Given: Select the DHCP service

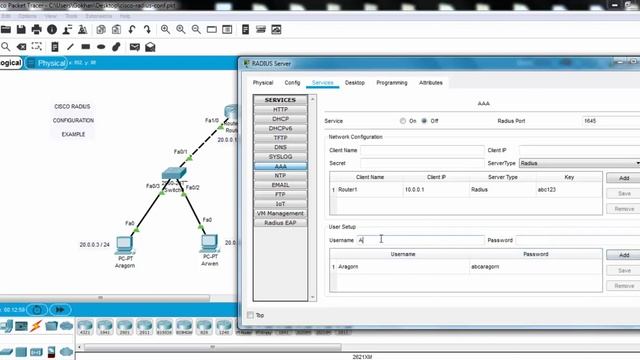Looking at the screenshot, I should tap(280, 119).
